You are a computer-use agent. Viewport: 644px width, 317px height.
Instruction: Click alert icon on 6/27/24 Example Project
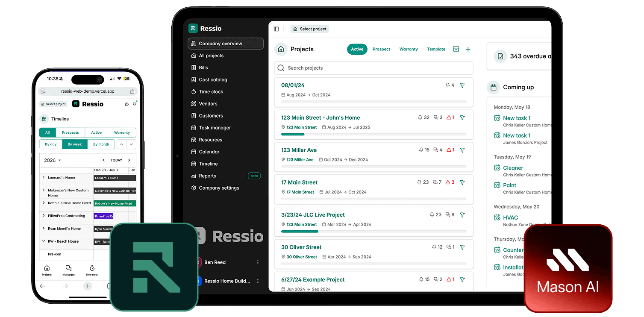click(x=448, y=279)
